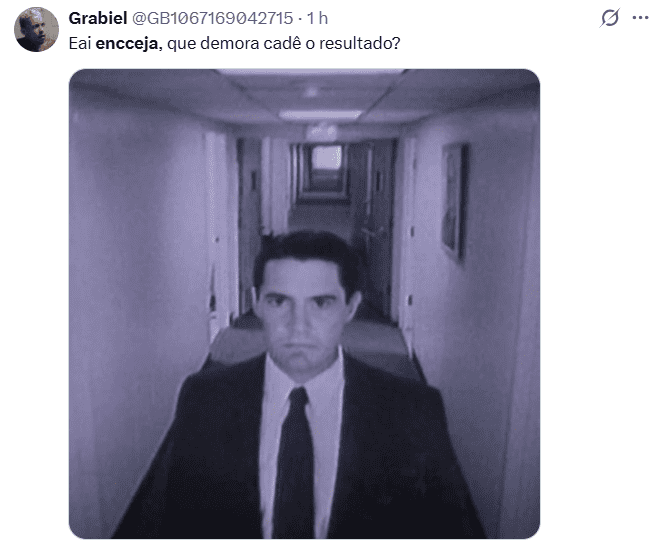Click the man's face in the GIF

click(x=304, y=312)
